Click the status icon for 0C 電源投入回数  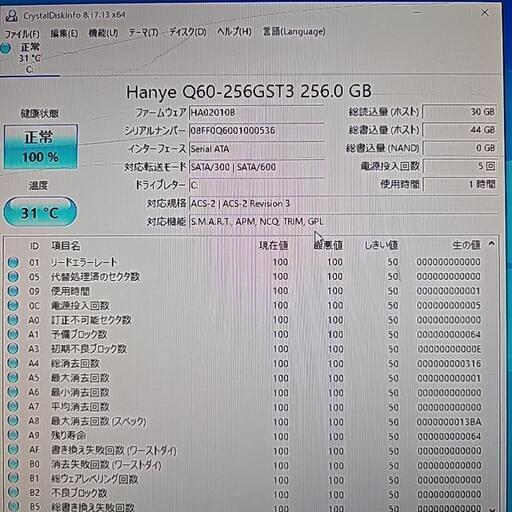click(x=13, y=305)
